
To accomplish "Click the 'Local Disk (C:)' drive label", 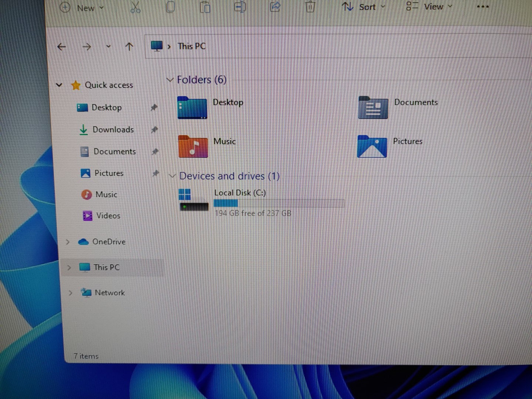I will (x=240, y=193).
